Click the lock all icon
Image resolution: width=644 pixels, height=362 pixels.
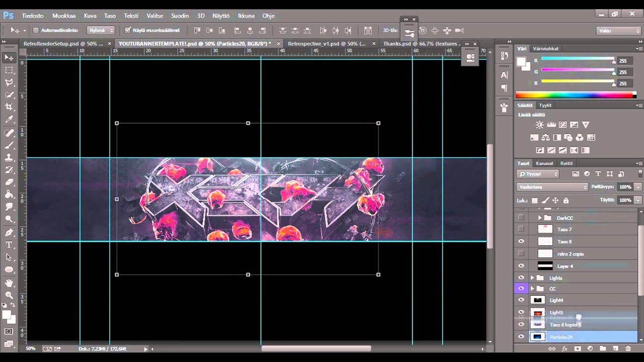[566, 201]
